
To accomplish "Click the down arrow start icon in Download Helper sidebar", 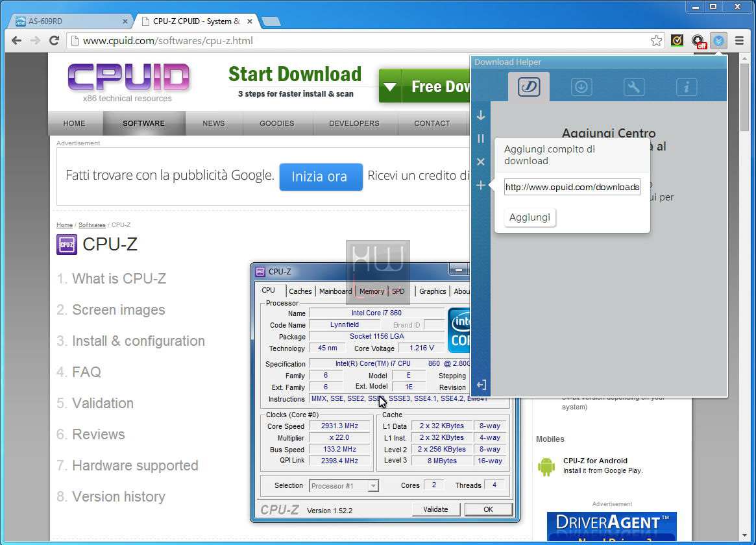I will [x=481, y=115].
